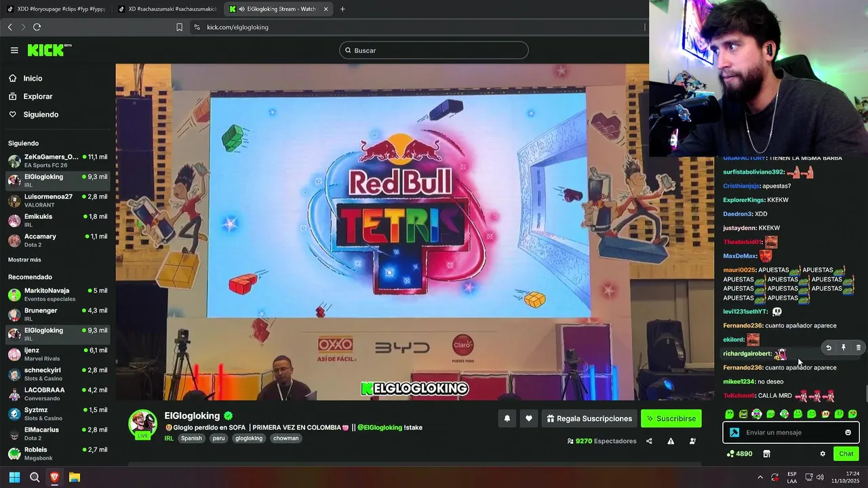The width and height of the screenshot is (868, 488).
Task: Open Syztmz recommended channel
Action: pyautogui.click(x=57, y=413)
